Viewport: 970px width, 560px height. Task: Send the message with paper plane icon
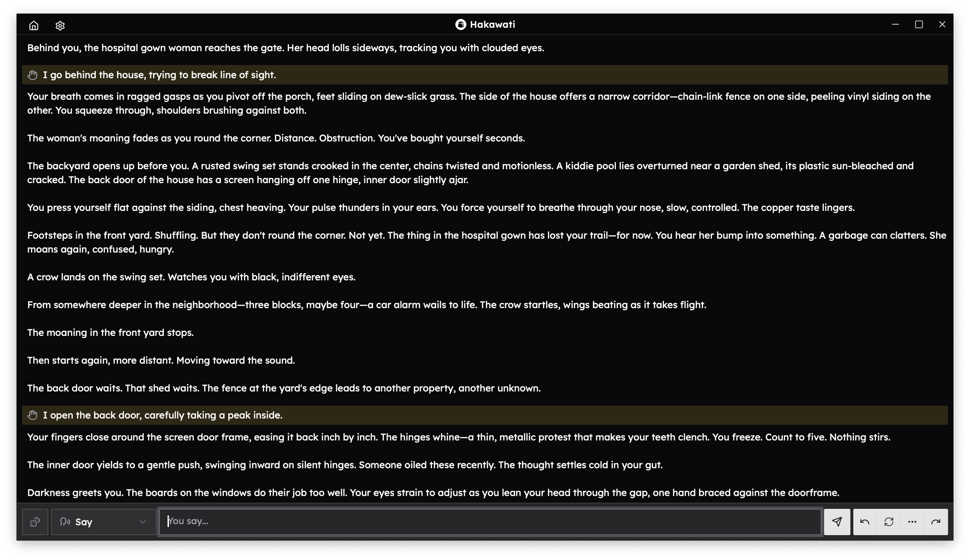coord(837,522)
